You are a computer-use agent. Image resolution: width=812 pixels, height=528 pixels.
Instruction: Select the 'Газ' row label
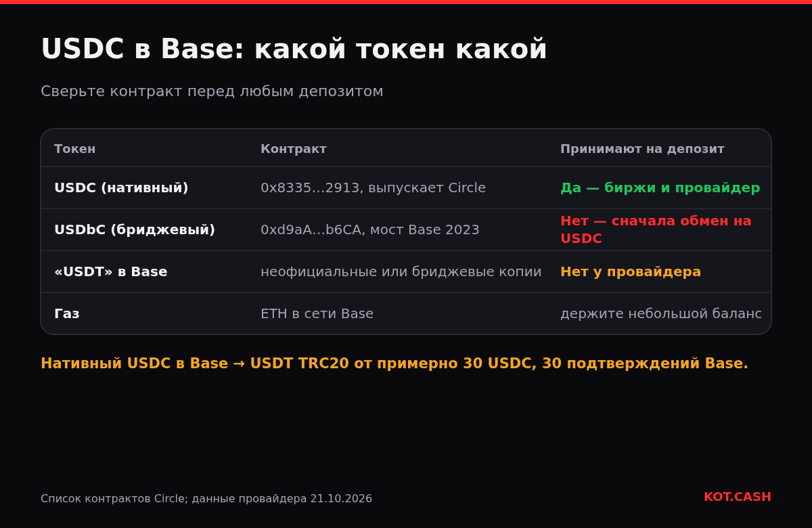click(67, 313)
